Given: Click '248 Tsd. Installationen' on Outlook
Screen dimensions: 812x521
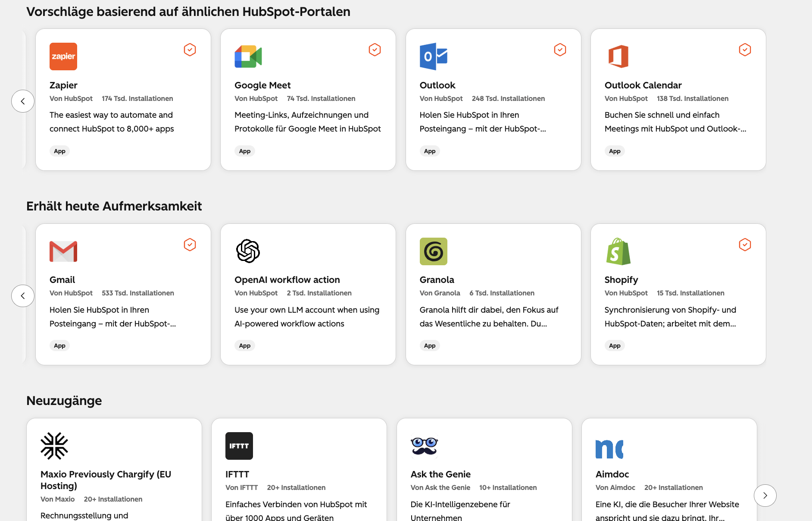Looking at the screenshot, I should tap(508, 99).
